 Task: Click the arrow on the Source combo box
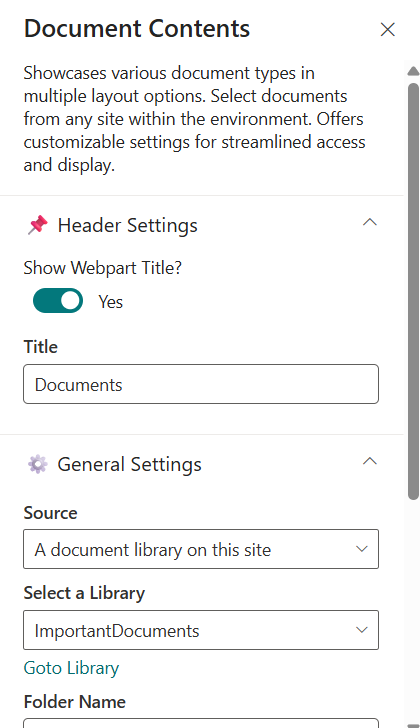pos(362,549)
